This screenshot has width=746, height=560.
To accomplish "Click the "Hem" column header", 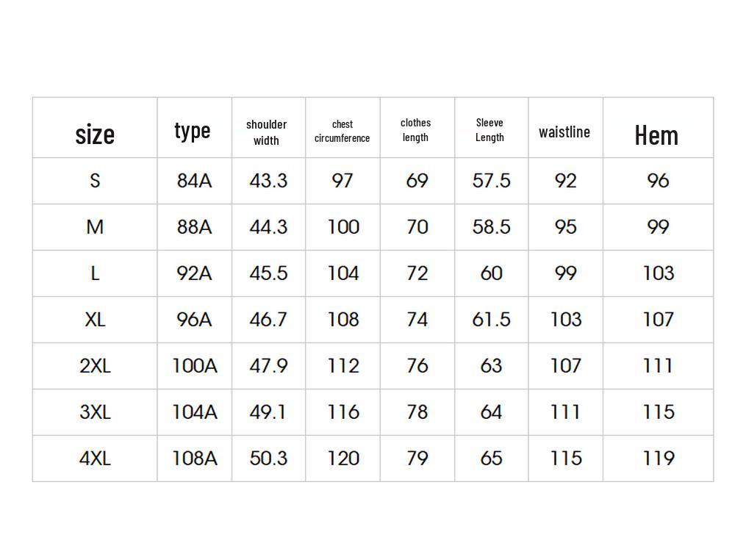I will pos(656,135).
